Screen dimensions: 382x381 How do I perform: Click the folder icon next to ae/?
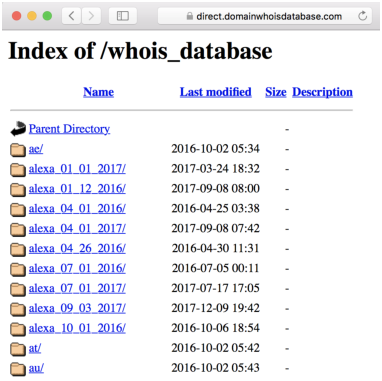18,149
